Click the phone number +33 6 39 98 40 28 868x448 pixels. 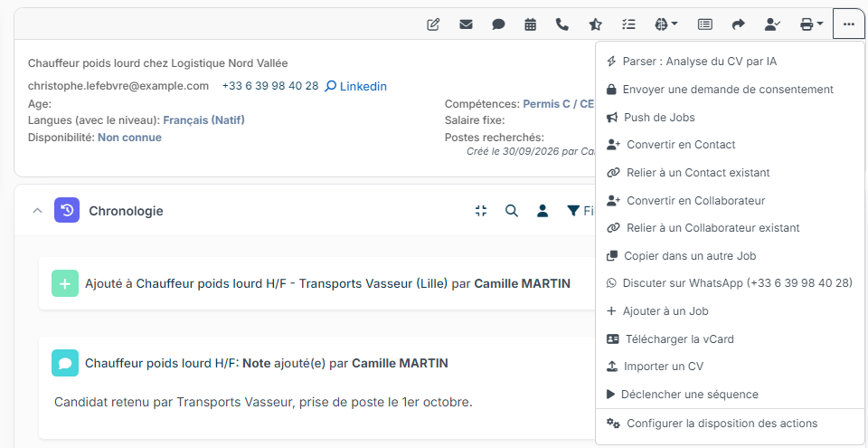click(x=270, y=86)
